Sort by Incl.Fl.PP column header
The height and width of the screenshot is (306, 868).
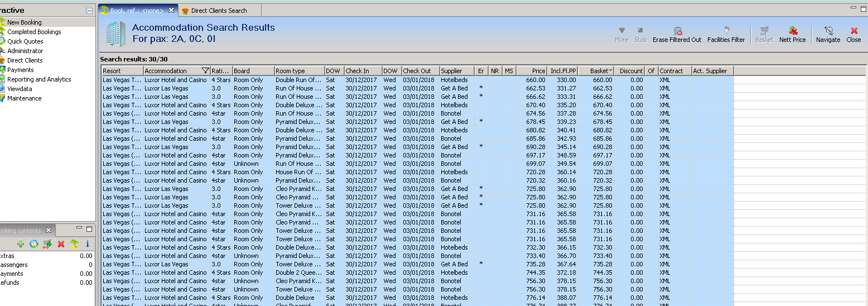(x=562, y=71)
